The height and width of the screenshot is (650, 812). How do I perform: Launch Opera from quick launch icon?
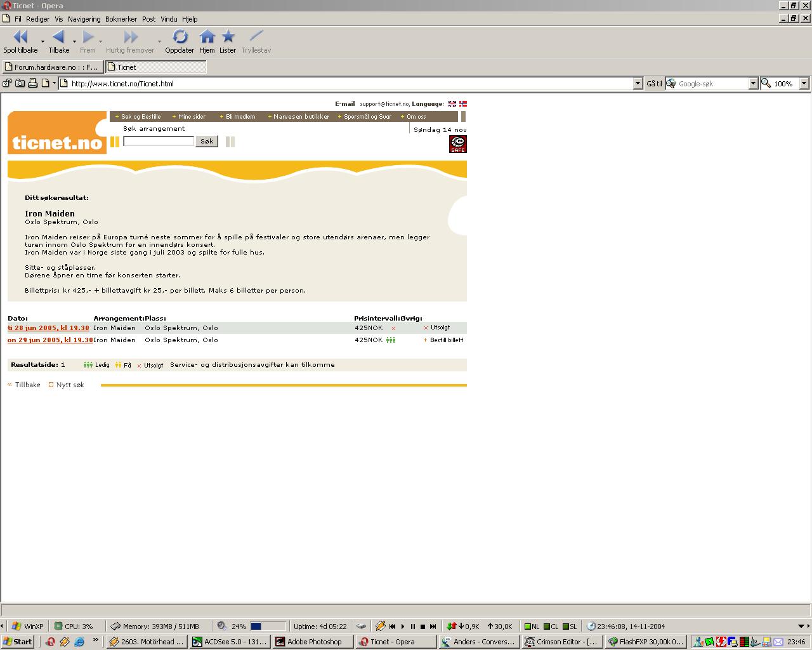[50, 642]
